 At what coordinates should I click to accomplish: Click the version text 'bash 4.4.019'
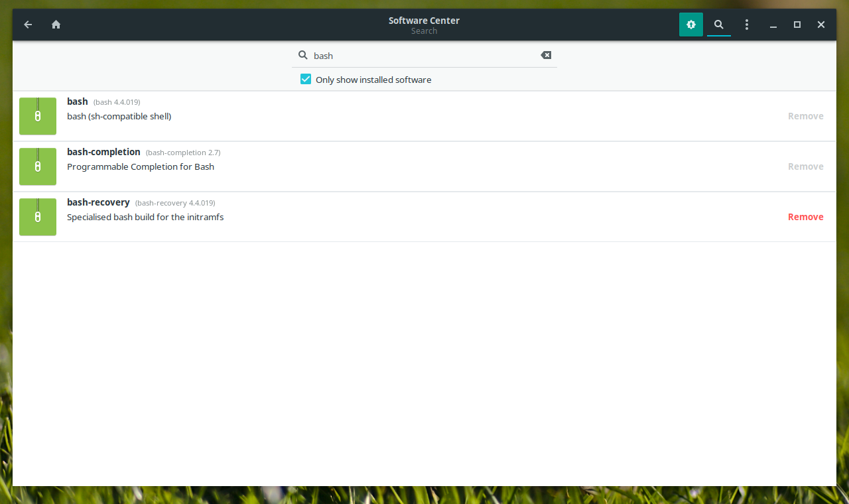[x=117, y=102]
